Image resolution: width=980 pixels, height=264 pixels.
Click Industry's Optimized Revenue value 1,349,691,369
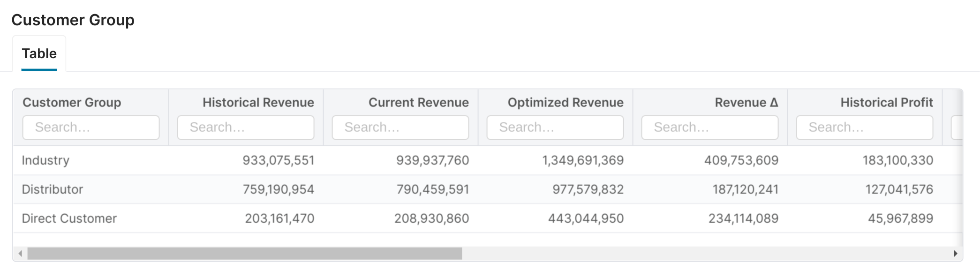pos(583,160)
